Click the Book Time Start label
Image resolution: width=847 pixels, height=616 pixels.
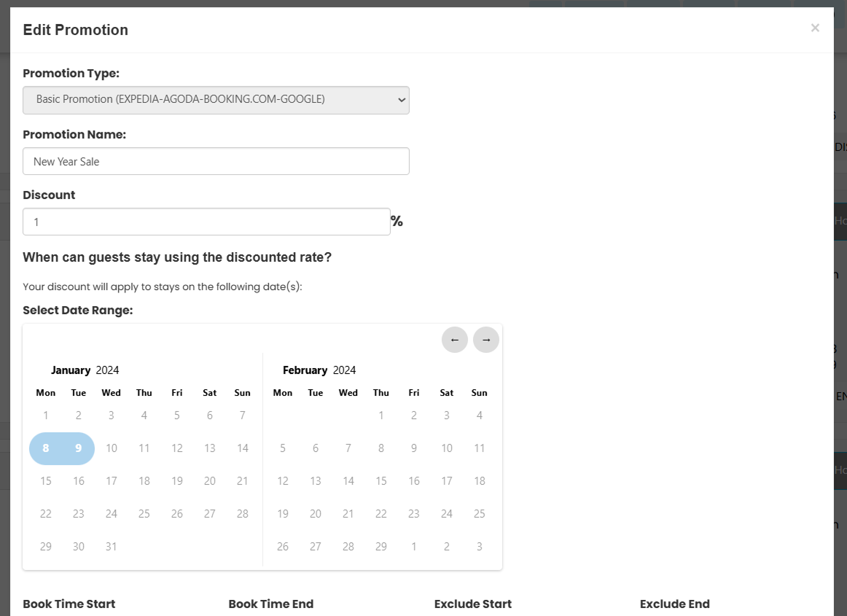[69, 604]
